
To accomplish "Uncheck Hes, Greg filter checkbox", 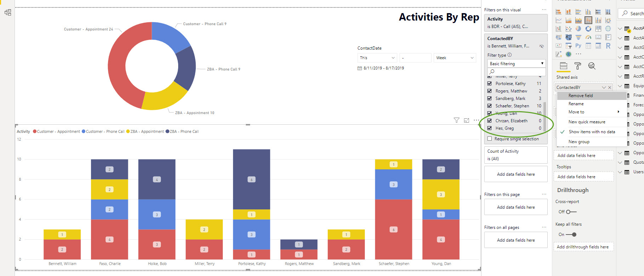I will coord(490,128).
